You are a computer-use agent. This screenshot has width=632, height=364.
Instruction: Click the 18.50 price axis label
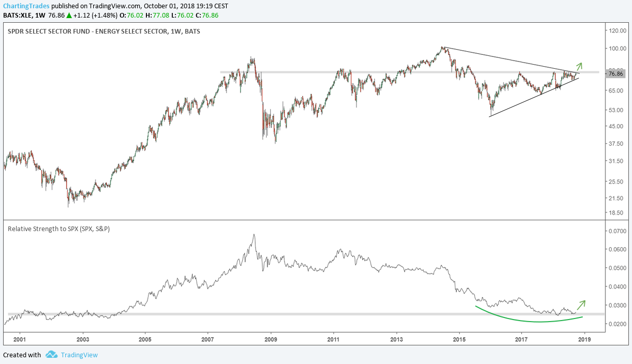(x=615, y=213)
